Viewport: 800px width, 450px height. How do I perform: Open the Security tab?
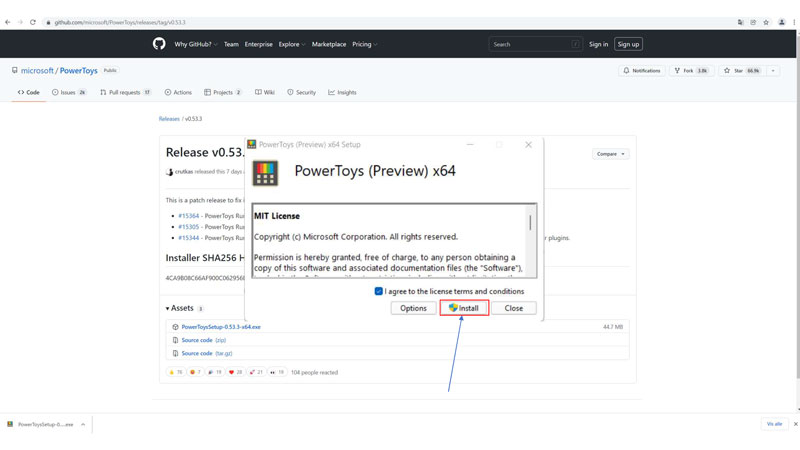(x=301, y=92)
